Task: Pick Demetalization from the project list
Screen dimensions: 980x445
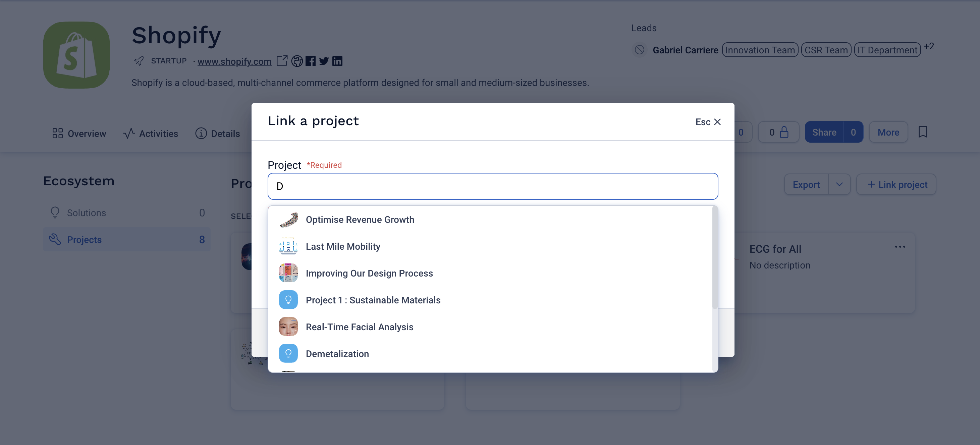Action: (490, 354)
